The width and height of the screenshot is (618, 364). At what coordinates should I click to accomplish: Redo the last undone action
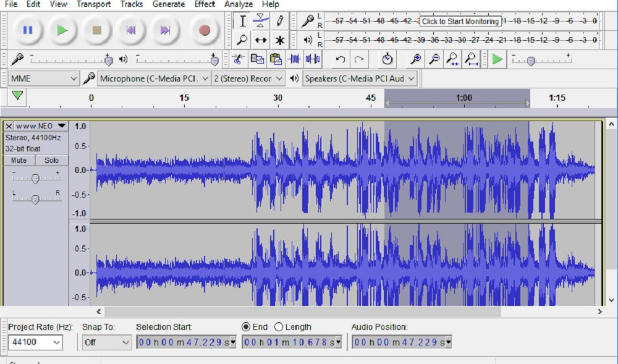click(x=358, y=59)
